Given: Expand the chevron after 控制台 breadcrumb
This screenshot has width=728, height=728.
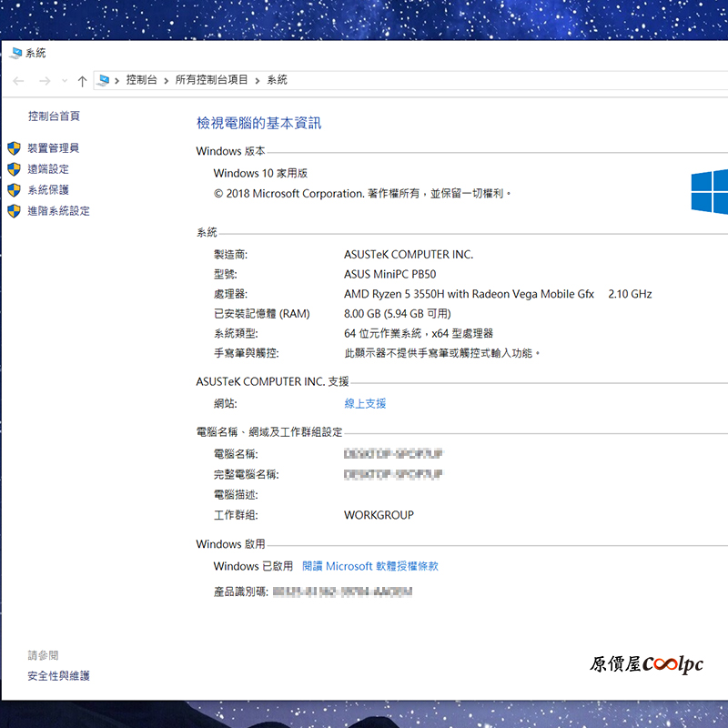Looking at the screenshot, I should click(167, 81).
